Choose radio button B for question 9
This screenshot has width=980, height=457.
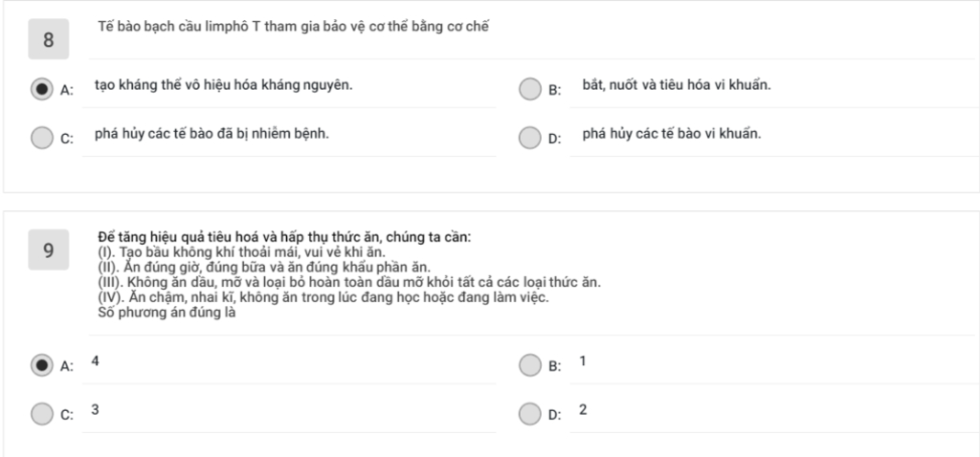(x=529, y=364)
